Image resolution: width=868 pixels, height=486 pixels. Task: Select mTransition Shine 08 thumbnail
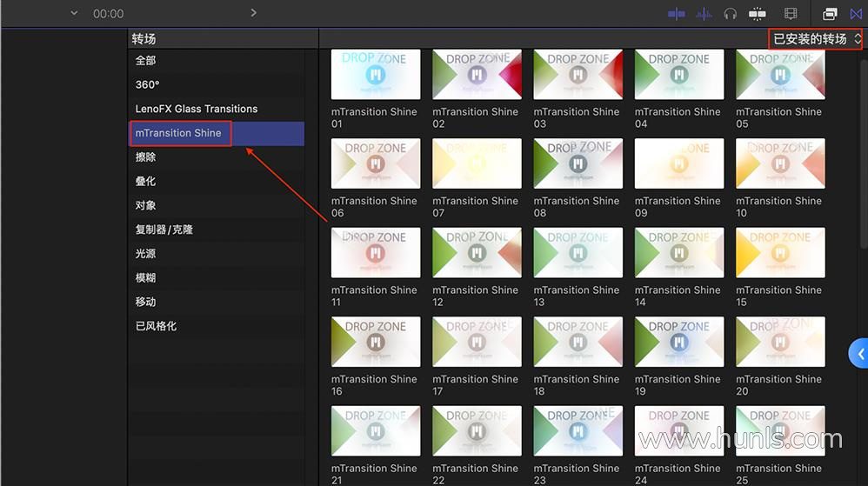click(x=578, y=163)
